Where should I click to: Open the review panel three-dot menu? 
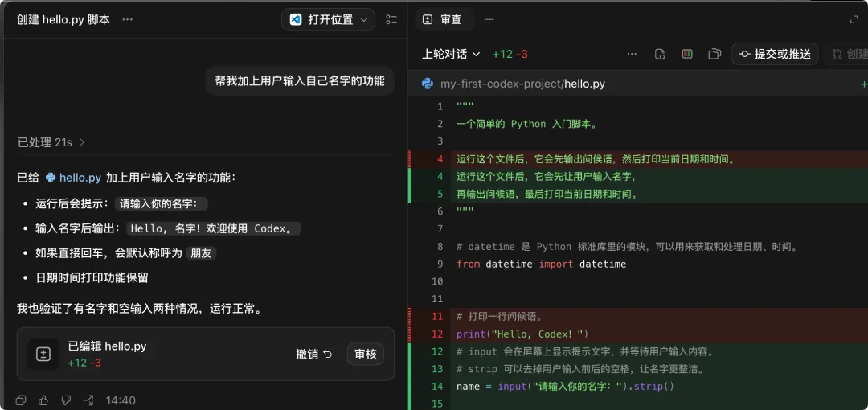632,54
